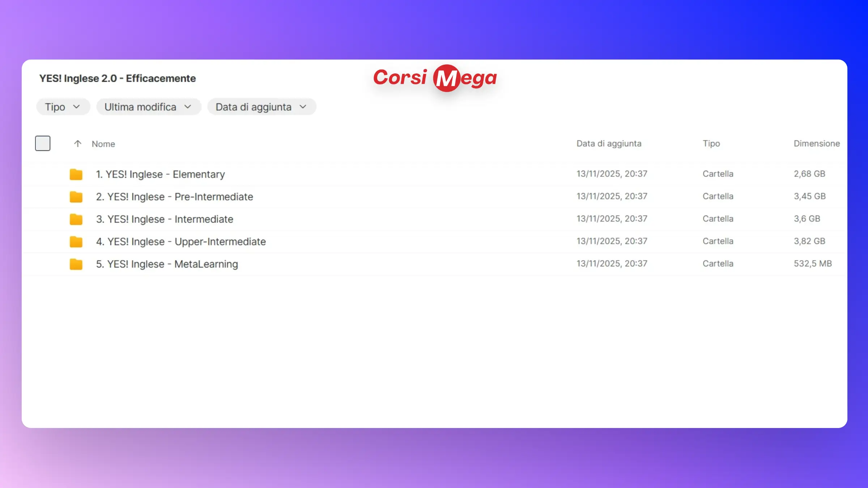Click the Upper-Intermediate folder icon

(76, 241)
